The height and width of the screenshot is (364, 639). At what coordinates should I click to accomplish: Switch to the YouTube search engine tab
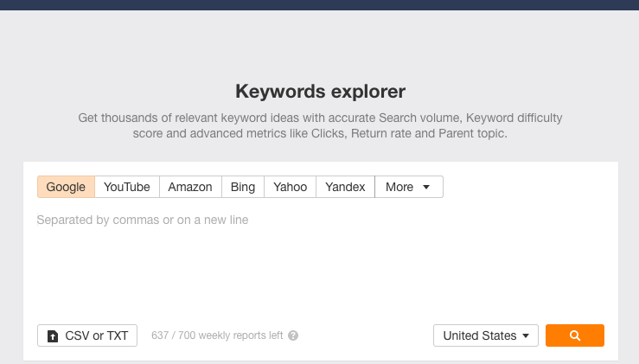tap(126, 187)
